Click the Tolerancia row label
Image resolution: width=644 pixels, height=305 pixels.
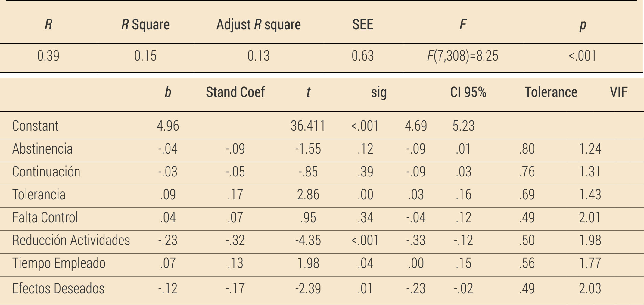(39, 195)
